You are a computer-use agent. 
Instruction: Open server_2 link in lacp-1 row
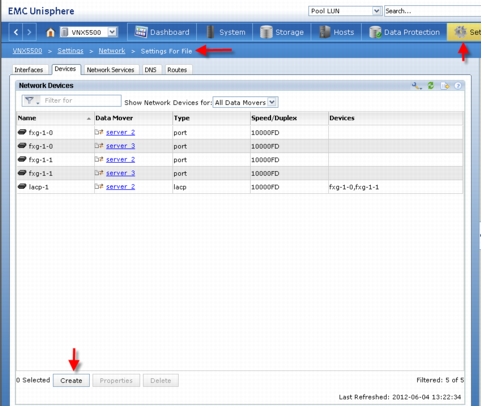120,187
